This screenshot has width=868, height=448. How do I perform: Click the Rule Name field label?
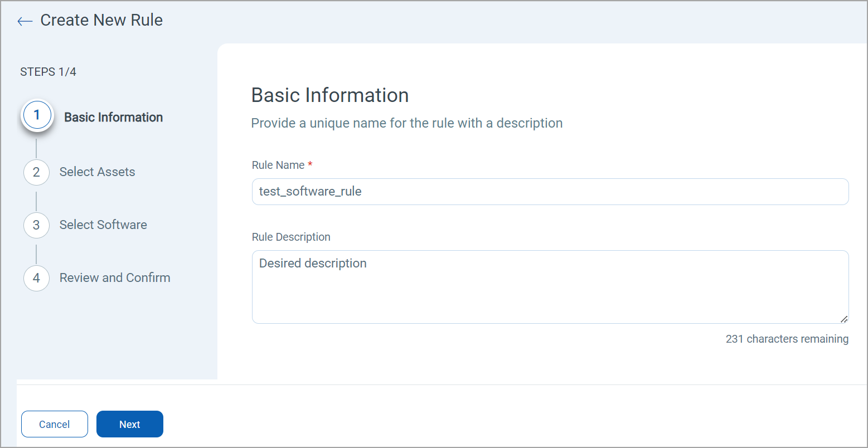pyautogui.click(x=279, y=165)
